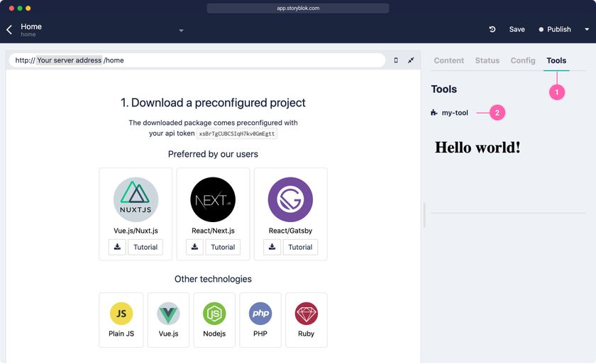Download the React/Next.js project

[x=194, y=247]
